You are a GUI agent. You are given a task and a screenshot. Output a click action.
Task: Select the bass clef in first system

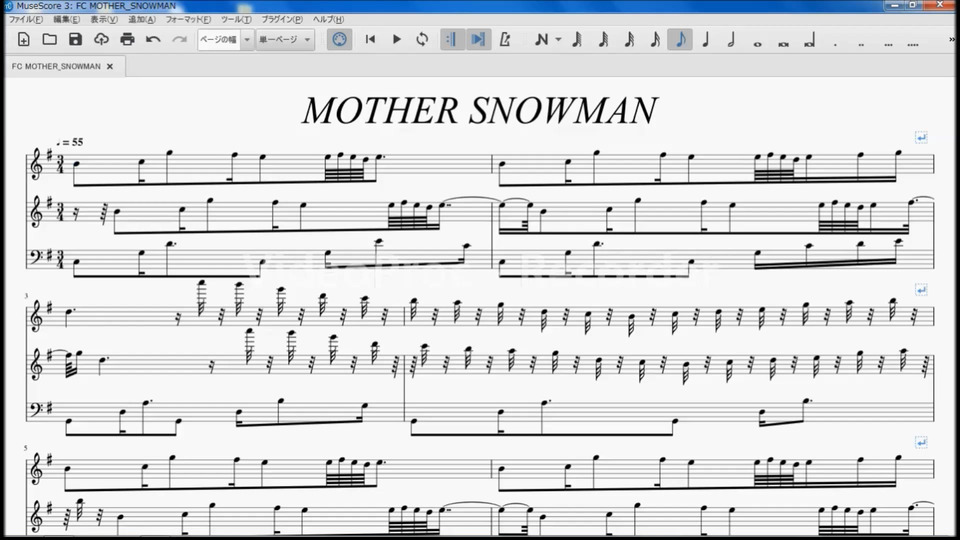tap(37, 257)
